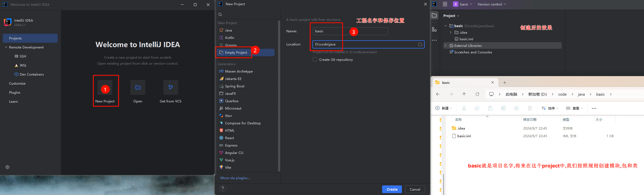The height and width of the screenshot is (195, 644).
Task: Open Settings gear in Welcome window
Action: point(7,167)
